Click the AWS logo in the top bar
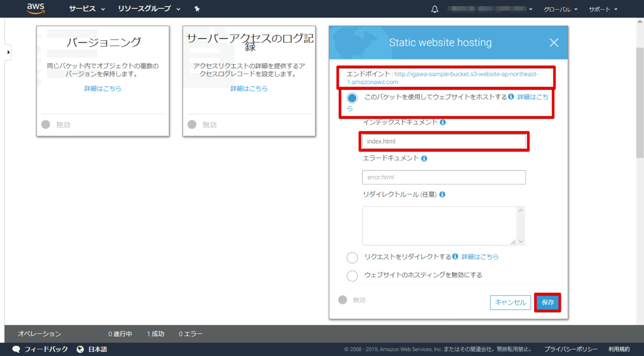 (35, 9)
